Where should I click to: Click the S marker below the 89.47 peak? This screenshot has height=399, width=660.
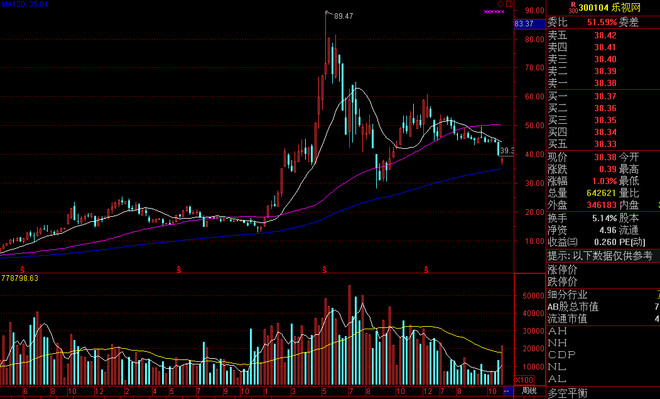(x=325, y=269)
